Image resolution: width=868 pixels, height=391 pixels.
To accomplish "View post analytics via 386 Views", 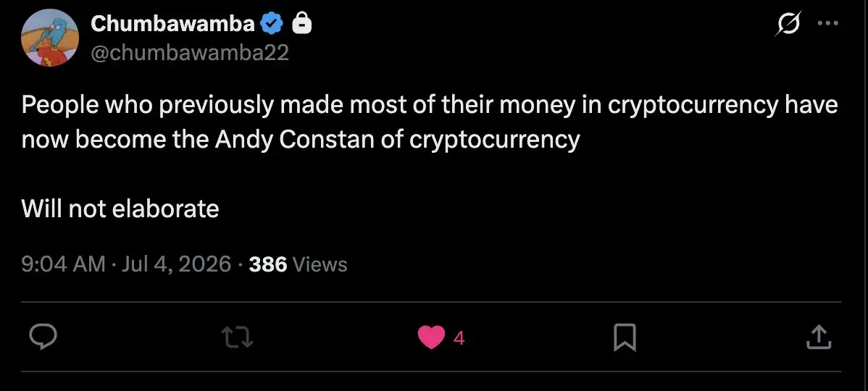I will coord(298,264).
